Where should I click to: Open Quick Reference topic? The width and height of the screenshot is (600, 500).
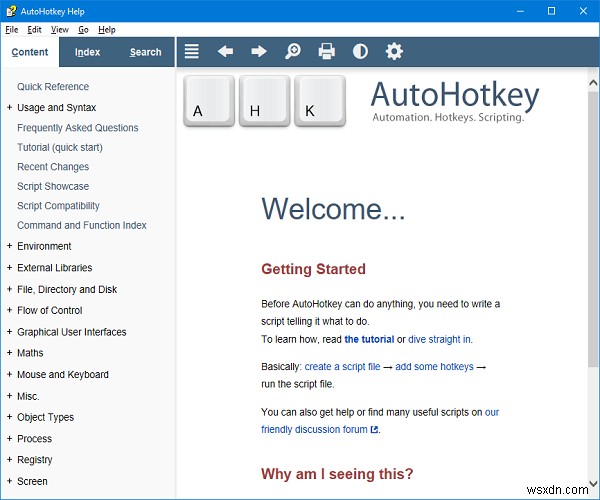[x=53, y=86]
